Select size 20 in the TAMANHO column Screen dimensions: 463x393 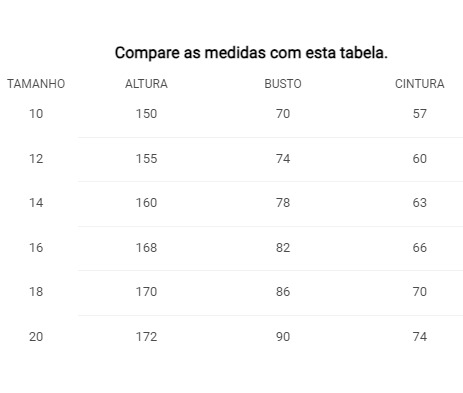(x=36, y=337)
